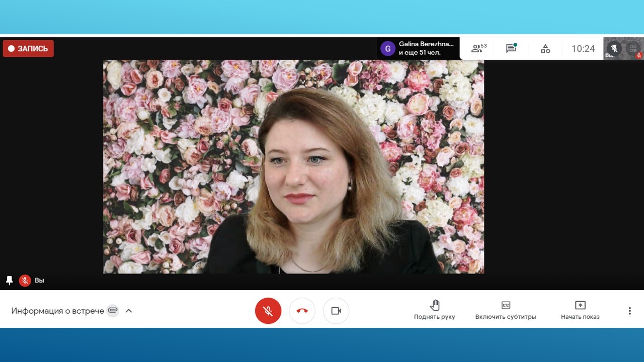Screen dimensions: 644x362
Task: Click Информация о встрече label
Action: (x=57, y=311)
